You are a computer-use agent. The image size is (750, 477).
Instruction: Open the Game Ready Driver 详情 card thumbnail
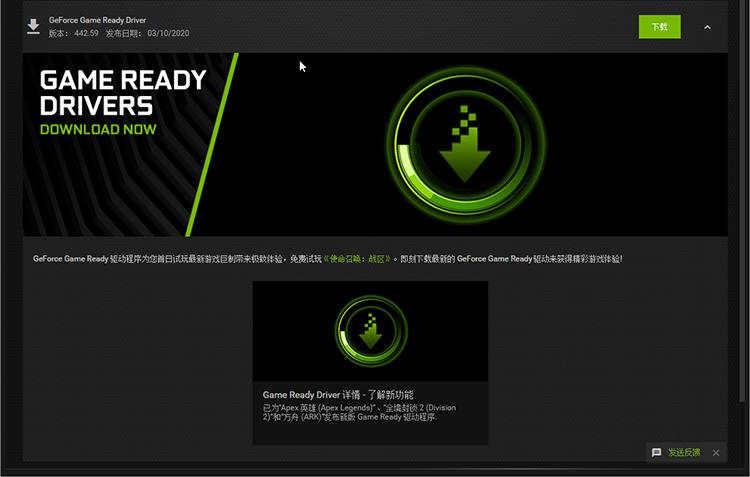click(x=370, y=331)
